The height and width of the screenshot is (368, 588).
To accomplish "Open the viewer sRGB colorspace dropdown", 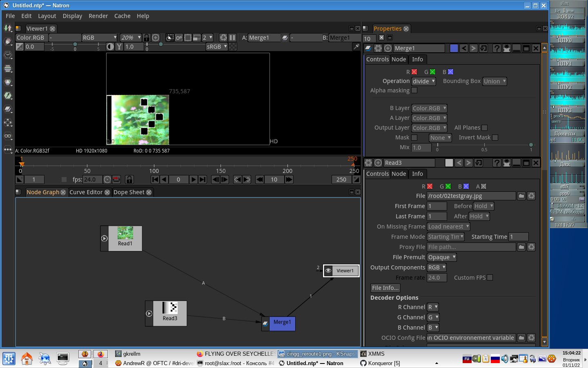I will pyautogui.click(x=216, y=47).
